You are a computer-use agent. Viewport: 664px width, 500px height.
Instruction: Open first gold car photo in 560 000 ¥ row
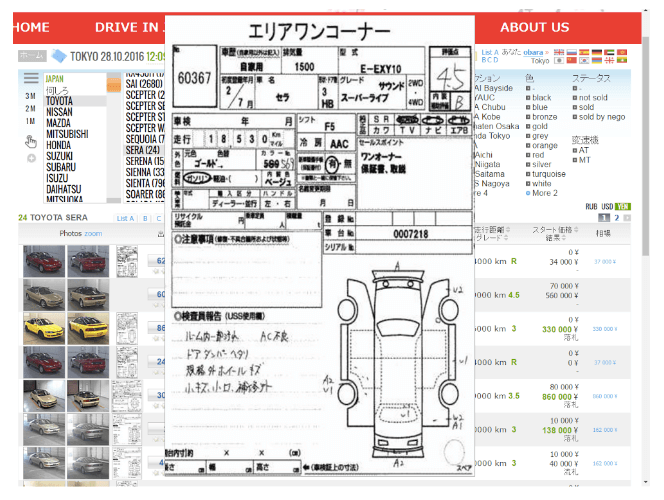[44, 295]
